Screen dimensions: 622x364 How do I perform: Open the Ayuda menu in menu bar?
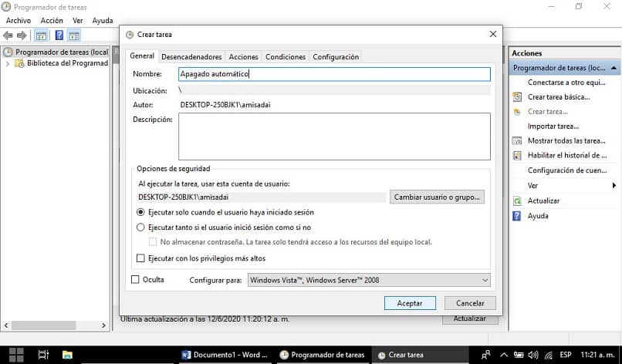click(103, 21)
